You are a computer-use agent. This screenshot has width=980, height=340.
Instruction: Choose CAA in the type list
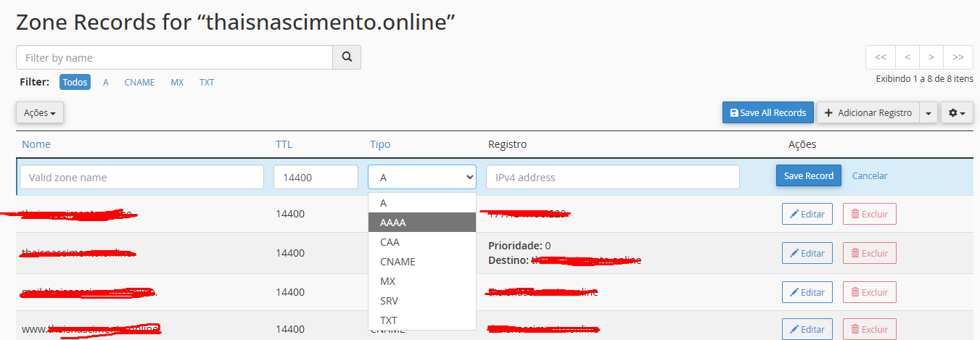422,242
